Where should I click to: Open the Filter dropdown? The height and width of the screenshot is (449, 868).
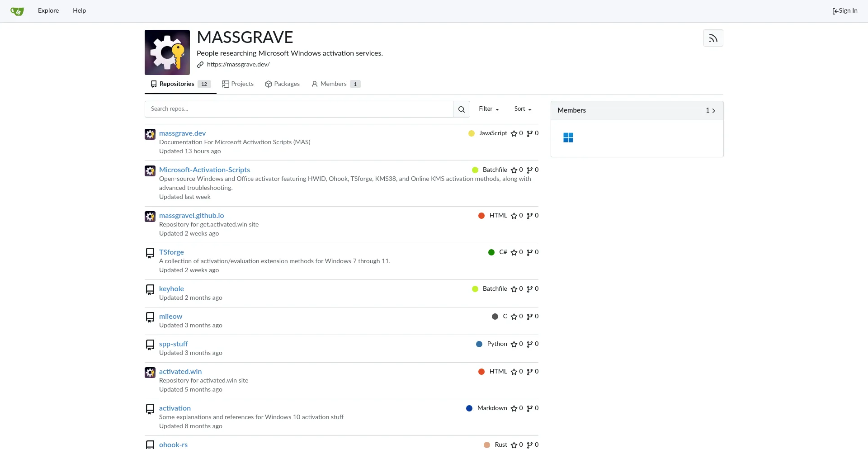coord(489,109)
